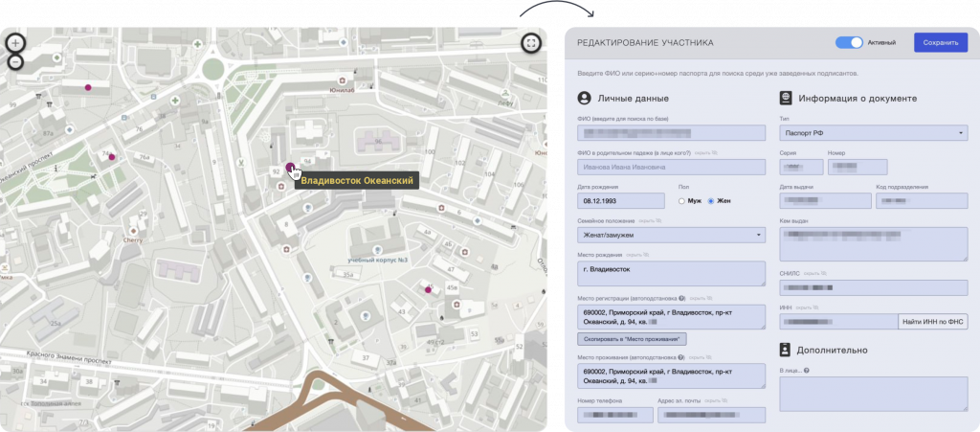The height and width of the screenshot is (432, 980).
Task: Select the Жен gender radio button
Action: coord(711,201)
